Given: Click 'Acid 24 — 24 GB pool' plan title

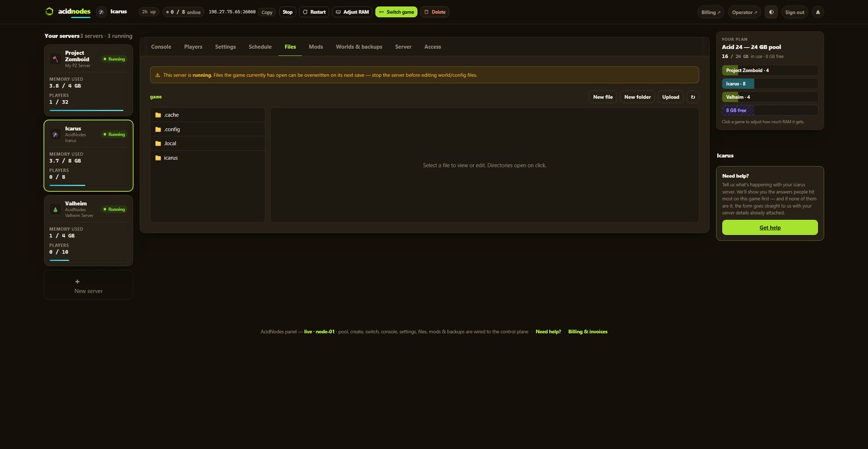Looking at the screenshot, I should point(751,47).
